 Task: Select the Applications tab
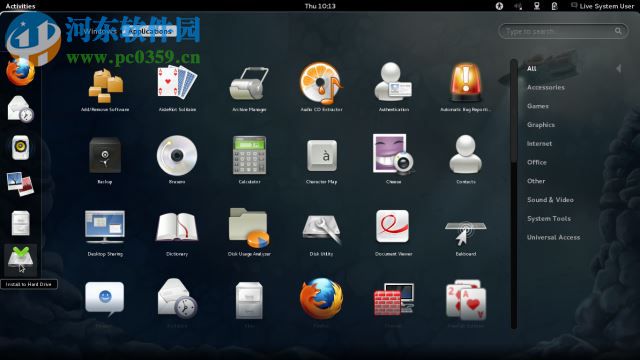click(x=150, y=31)
